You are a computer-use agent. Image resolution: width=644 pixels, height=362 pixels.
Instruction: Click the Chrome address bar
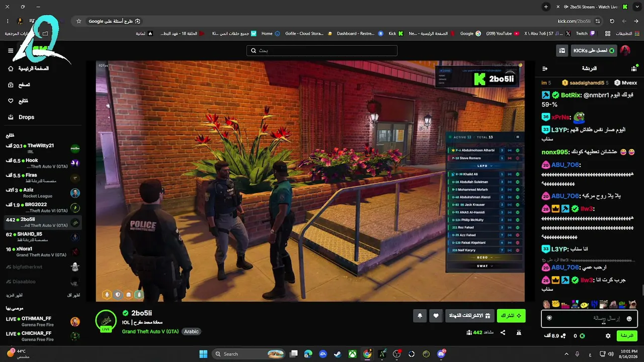tap(337, 21)
